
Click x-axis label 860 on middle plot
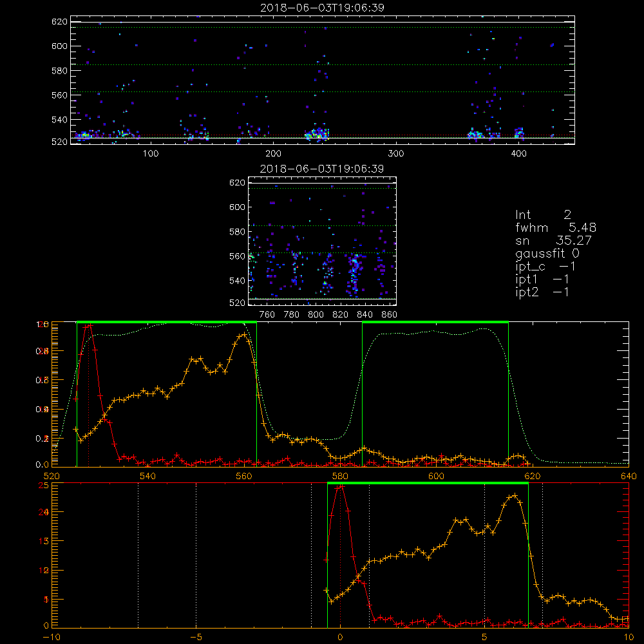coord(390,315)
